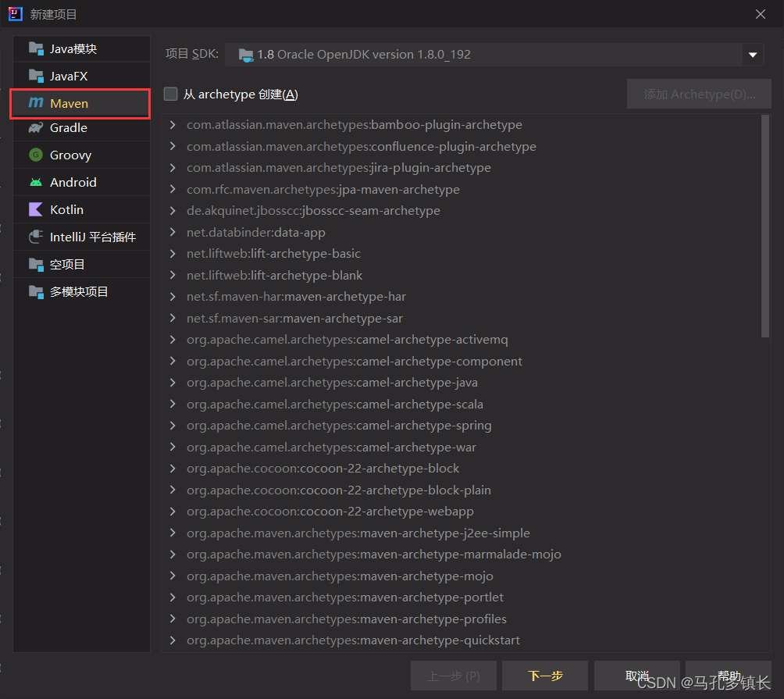
Task: Select 空项目 project type
Action: [81, 264]
